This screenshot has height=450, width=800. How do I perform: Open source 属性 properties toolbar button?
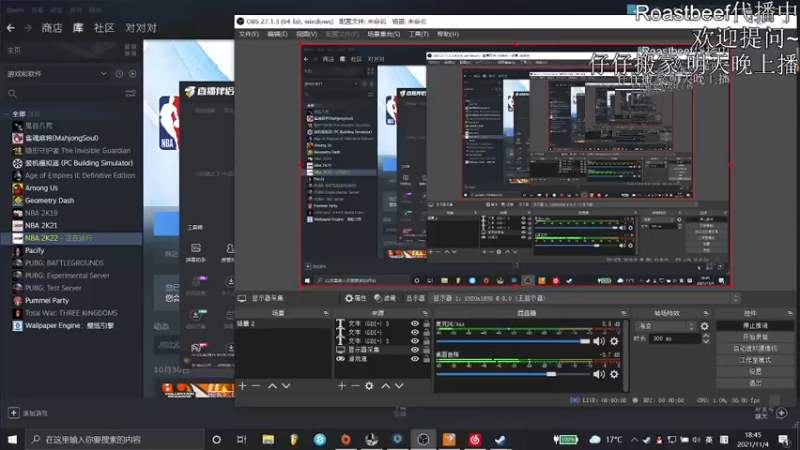click(x=356, y=298)
